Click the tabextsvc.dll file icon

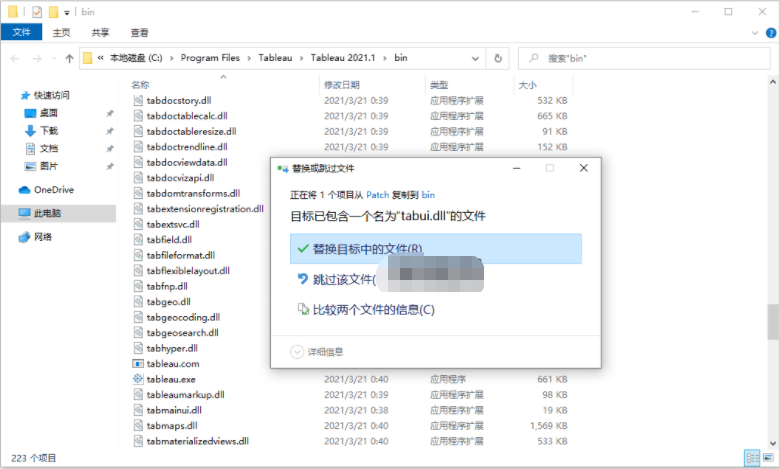138,224
